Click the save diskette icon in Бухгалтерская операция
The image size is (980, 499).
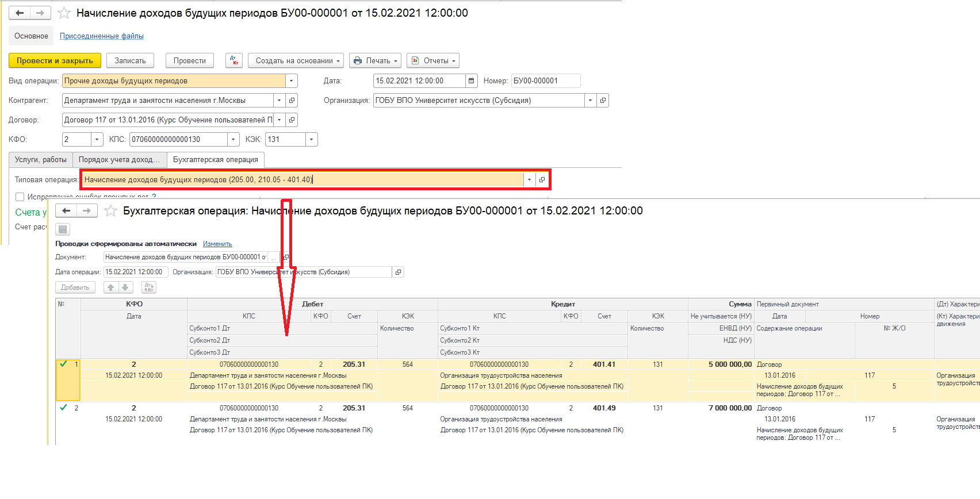(63, 229)
